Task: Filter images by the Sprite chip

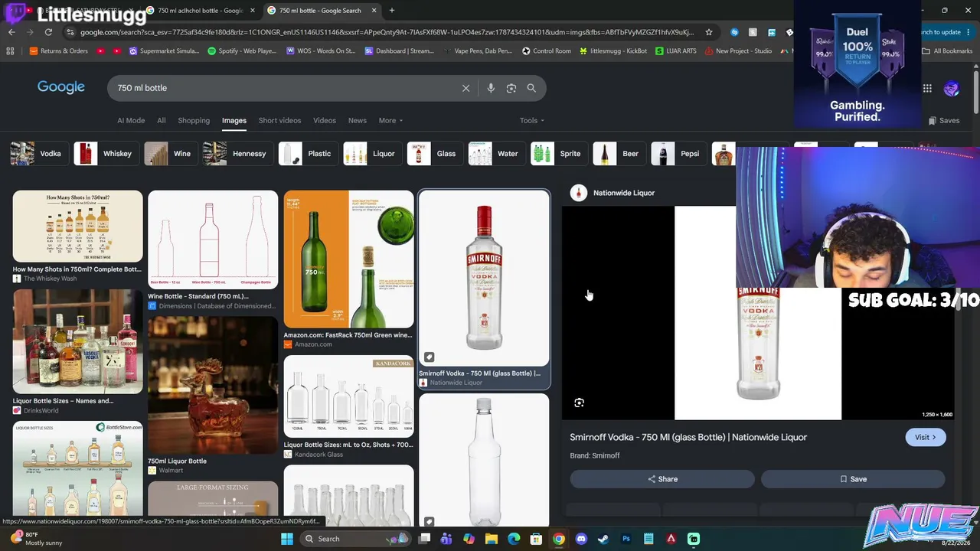Action: point(560,154)
